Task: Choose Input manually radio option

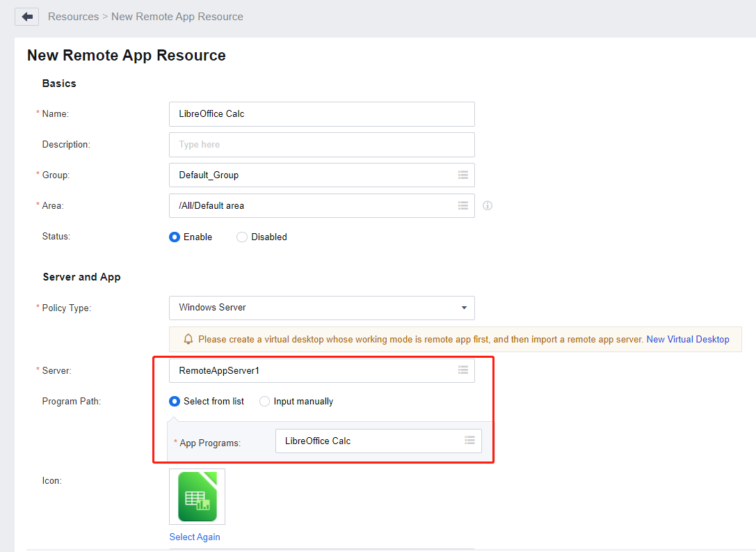Action: tap(264, 402)
